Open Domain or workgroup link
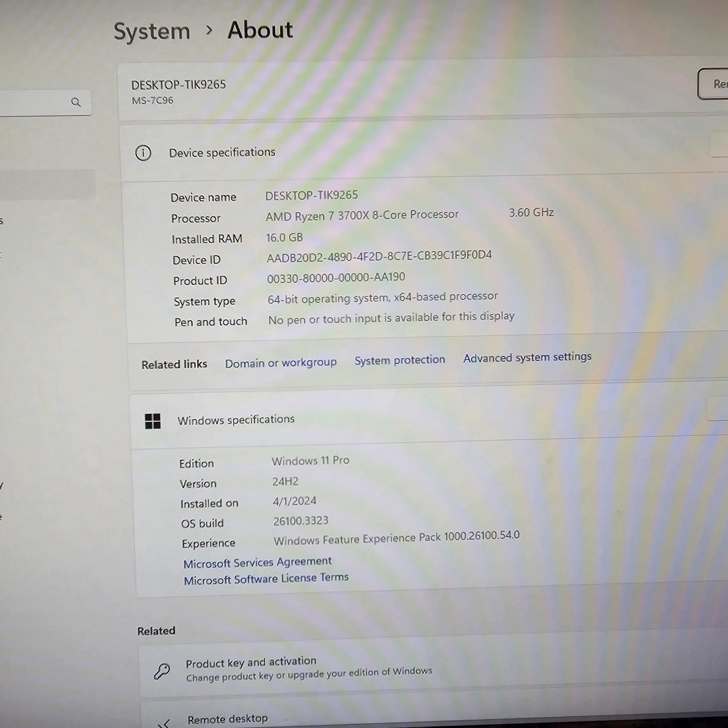 coord(281,363)
